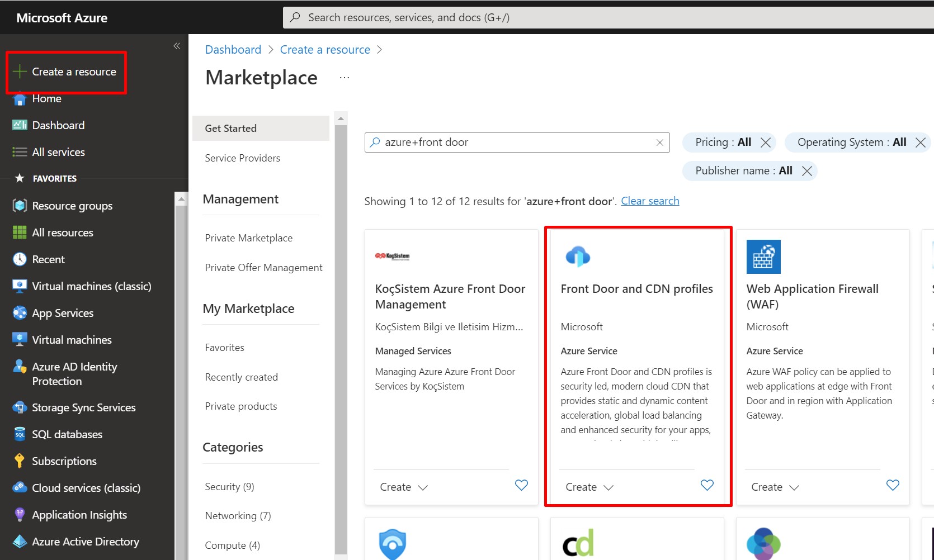
Task: Favorite the Front Door and CDN profiles card
Action: tap(707, 485)
